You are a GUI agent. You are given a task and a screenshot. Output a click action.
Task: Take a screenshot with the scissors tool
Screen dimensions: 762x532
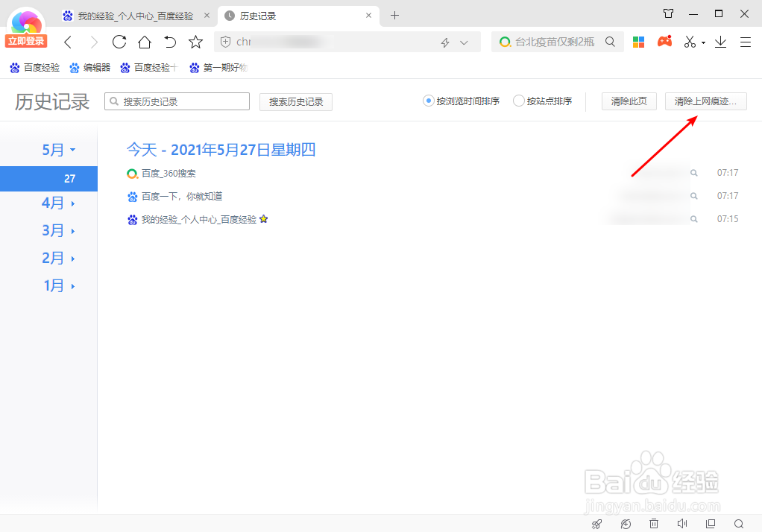[687, 42]
